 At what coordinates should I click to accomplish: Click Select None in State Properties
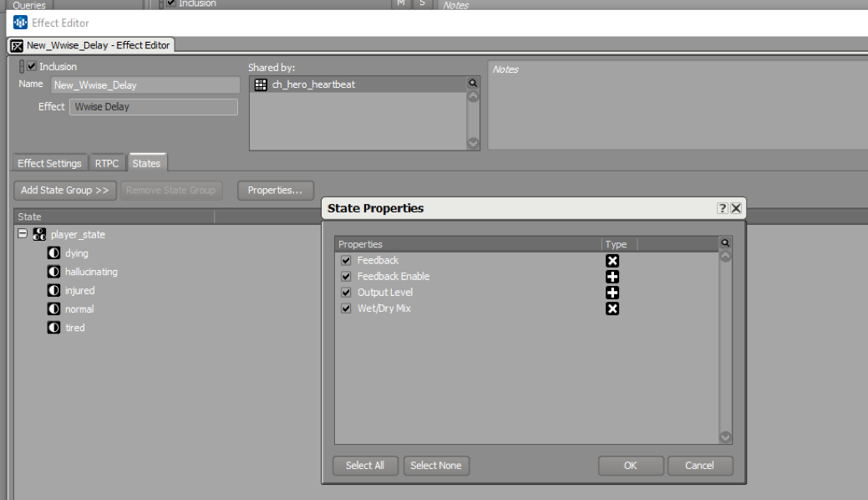click(436, 466)
